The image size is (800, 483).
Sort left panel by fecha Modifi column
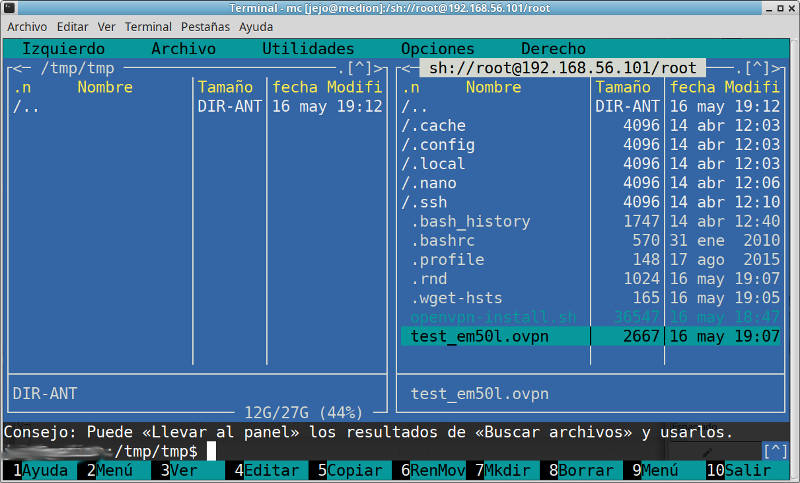327,87
